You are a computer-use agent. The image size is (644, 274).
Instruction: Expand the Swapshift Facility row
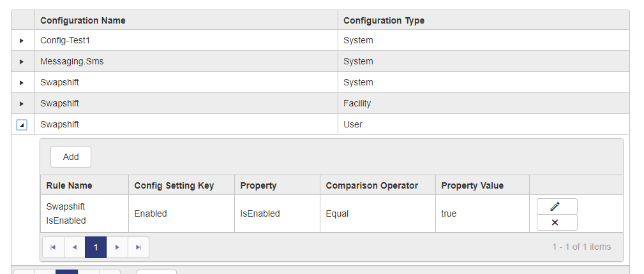coord(22,104)
